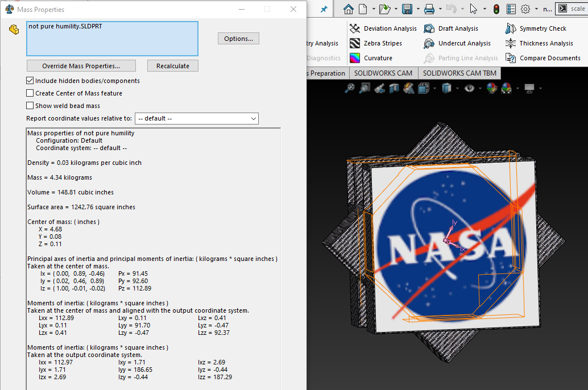The height and width of the screenshot is (390, 588).
Task: Close the Mass Properties dialog
Action: point(293,9)
